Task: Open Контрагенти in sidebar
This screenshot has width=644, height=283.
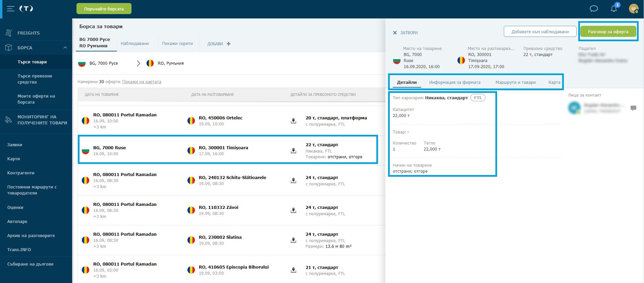Action: pyautogui.click(x=21, y=173)
